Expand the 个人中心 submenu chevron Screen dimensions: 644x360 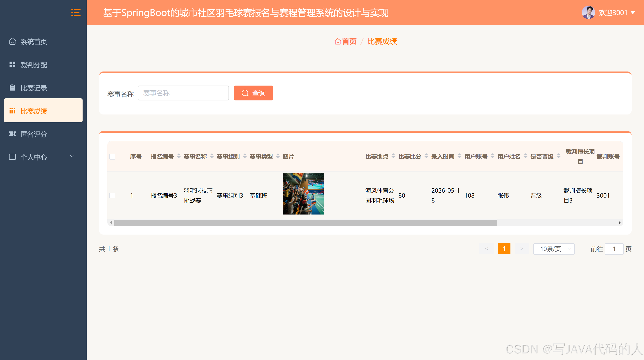(72, 156)
